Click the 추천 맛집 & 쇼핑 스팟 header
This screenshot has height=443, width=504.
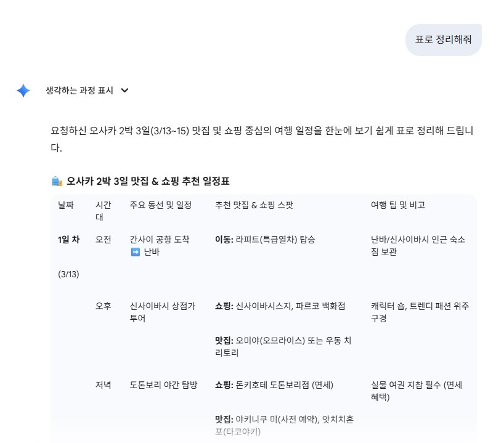[x=258, y=205]
